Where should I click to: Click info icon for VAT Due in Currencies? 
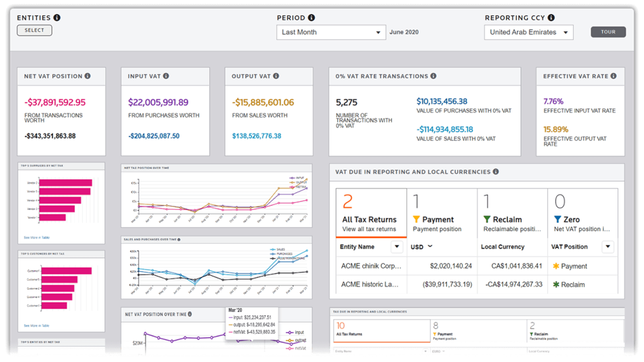[x=496, y=171]
